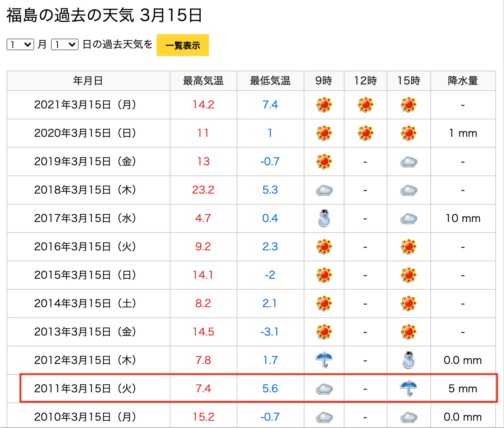This screenshot has height=428, width=504.
Task: Click the 12時 column header
Action: tap(366, 81)
